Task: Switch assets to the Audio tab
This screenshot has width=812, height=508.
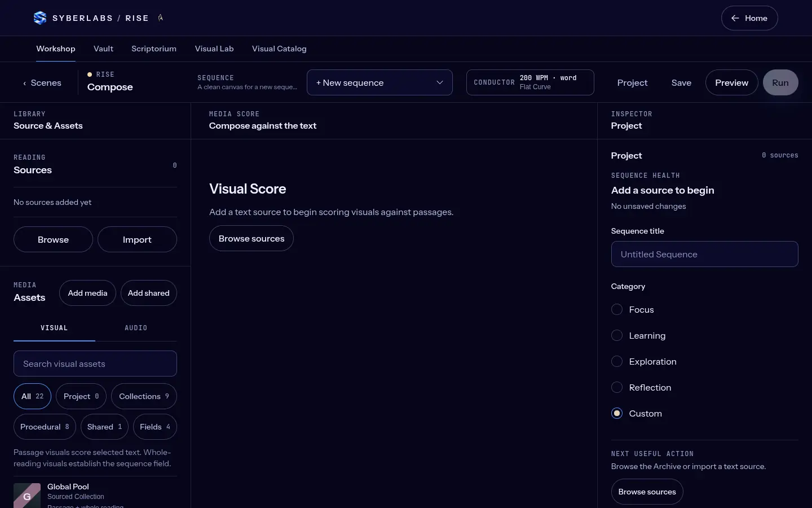Action: click(136, 328)
